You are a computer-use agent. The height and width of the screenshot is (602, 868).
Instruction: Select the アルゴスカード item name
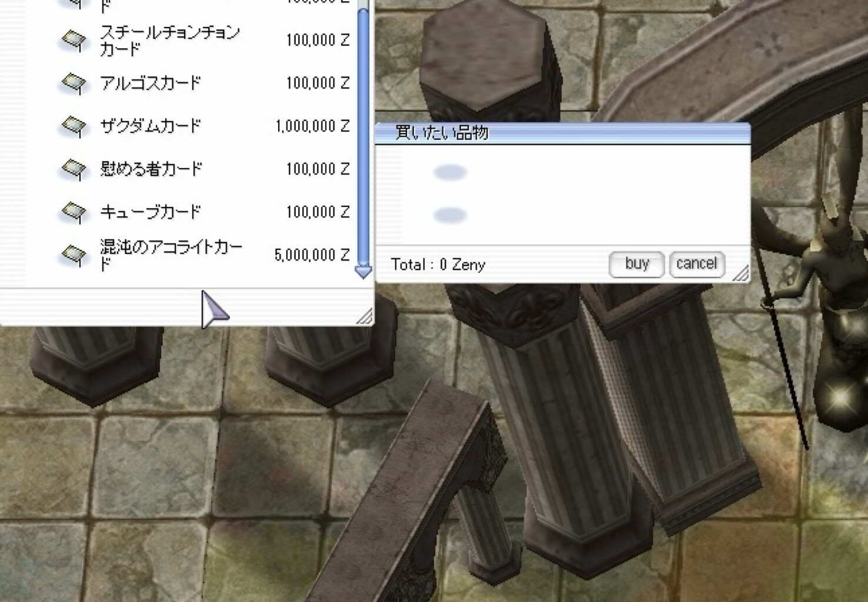coord(151,83)
